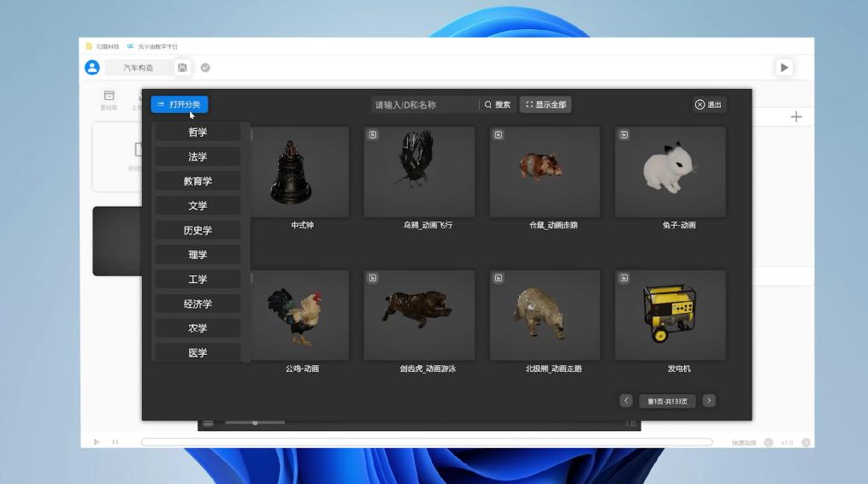The width and height of the screenshot is (868, 484).
Task: Click the 显示全部 show all button
Action: [546, 104]
